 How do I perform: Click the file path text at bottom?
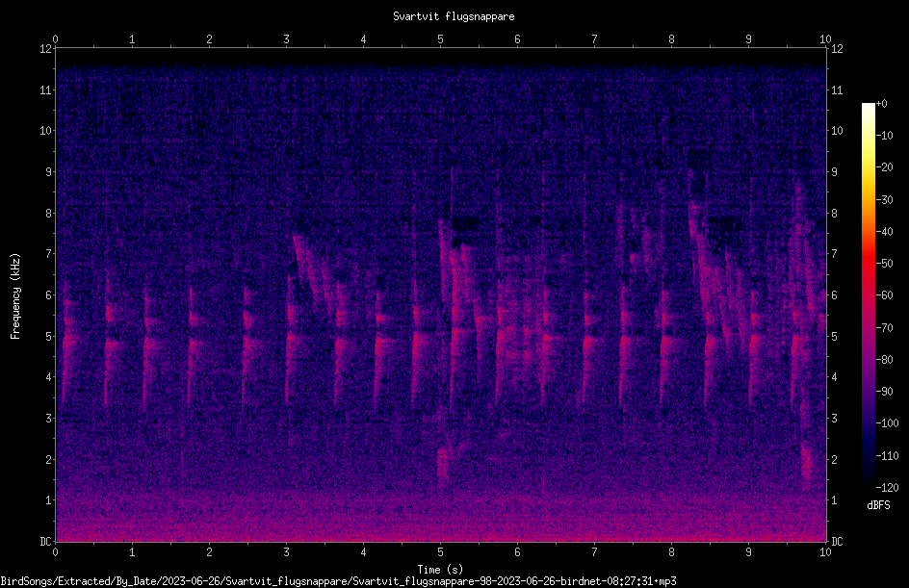(x=339, y=581)
